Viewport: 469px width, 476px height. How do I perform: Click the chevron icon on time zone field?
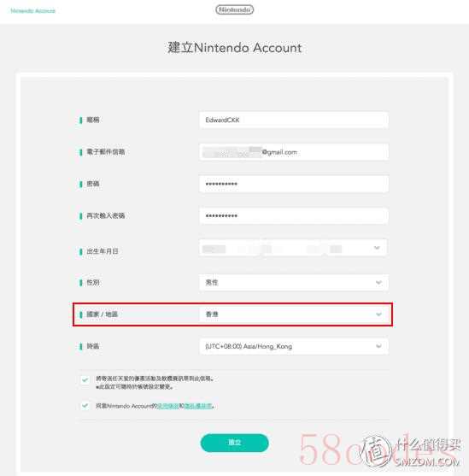(x=378, y=346)
